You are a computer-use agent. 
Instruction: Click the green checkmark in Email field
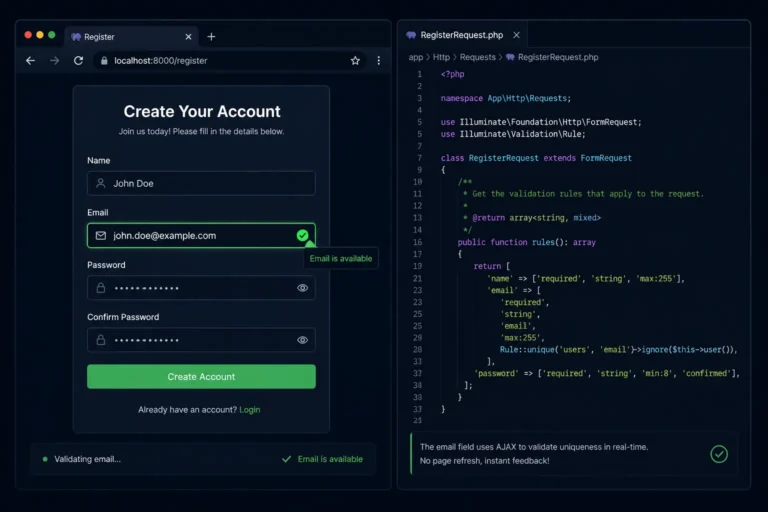pos(303,236)
